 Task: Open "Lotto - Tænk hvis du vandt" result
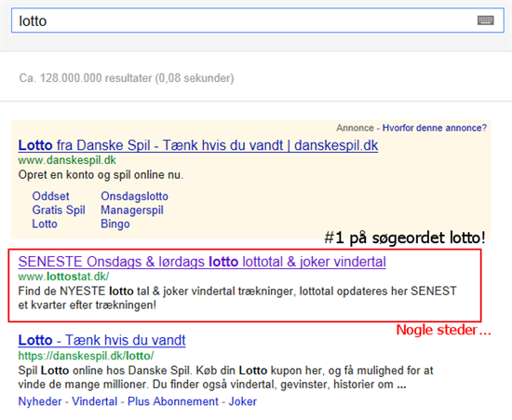click(x=101, y=340)
